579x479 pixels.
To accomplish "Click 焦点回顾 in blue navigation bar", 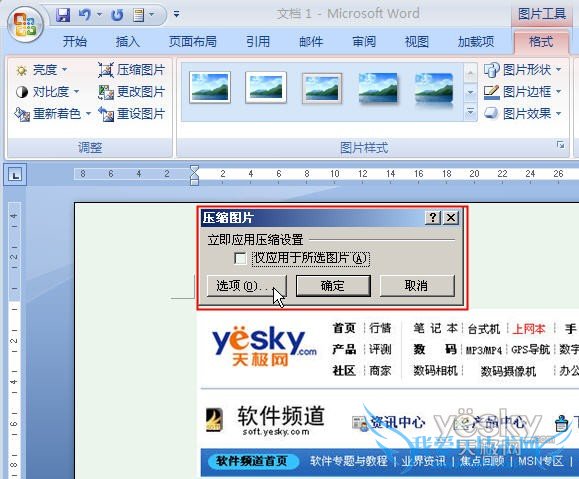I will click(x=482, y=461).
